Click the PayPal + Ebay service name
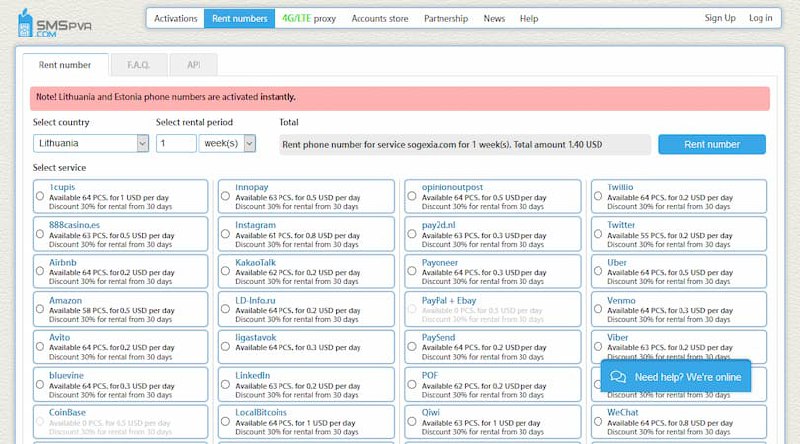 (x=449, y=301)
